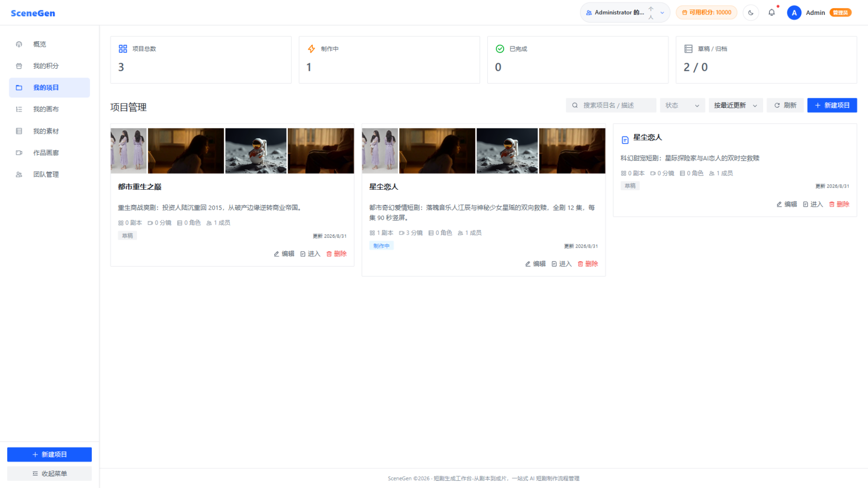Image resolution: width=868 pixels, height=488 pixels.
Task: Click the 可用积分 10000 badge
Action: click(x=706, y=13)
